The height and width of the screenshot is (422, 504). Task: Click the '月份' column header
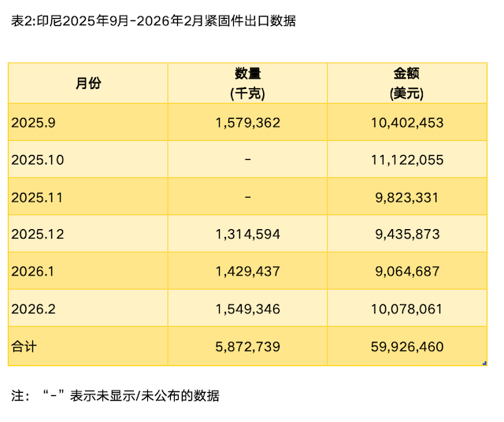(88, 83)
